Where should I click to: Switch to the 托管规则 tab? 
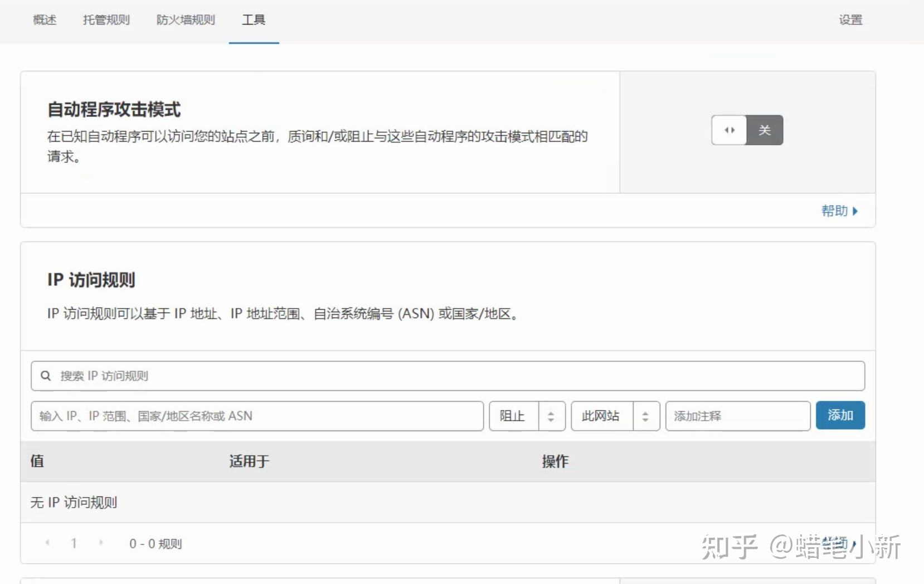[x=106, y=20]
